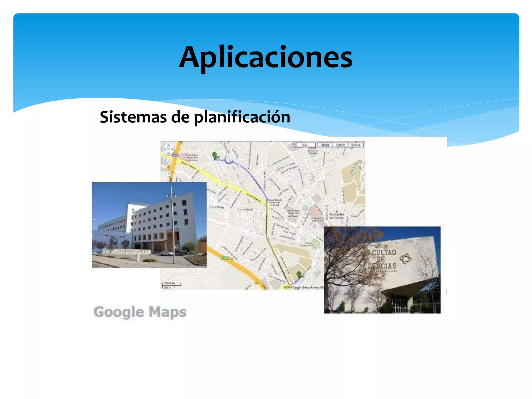Click the Google Maps logo text
Screen dimensions: 532x399
click(x=140, y=312)
